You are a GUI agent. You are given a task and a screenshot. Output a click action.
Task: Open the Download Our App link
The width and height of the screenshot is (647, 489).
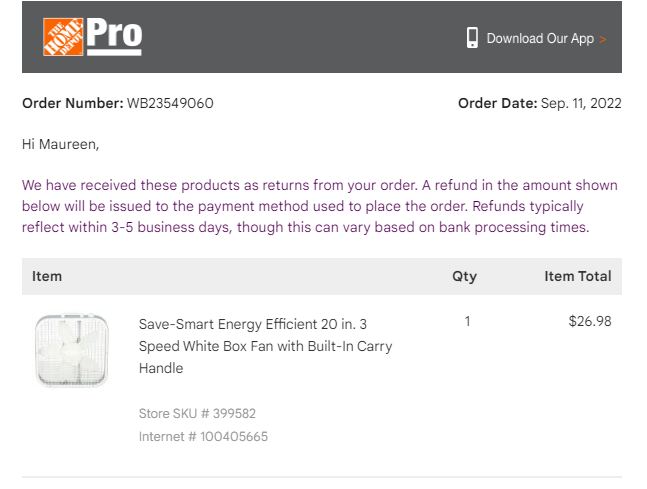(540, 38)
